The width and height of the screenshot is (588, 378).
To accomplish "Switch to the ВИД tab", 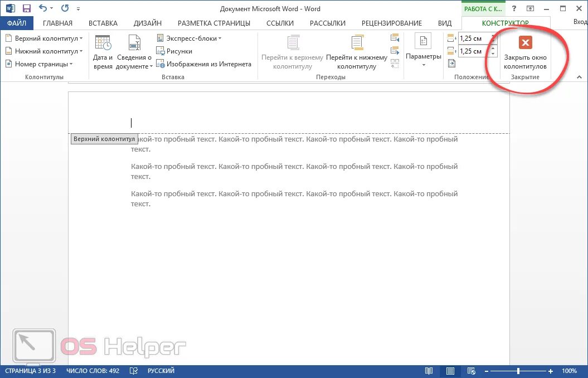I will (445, 23).
